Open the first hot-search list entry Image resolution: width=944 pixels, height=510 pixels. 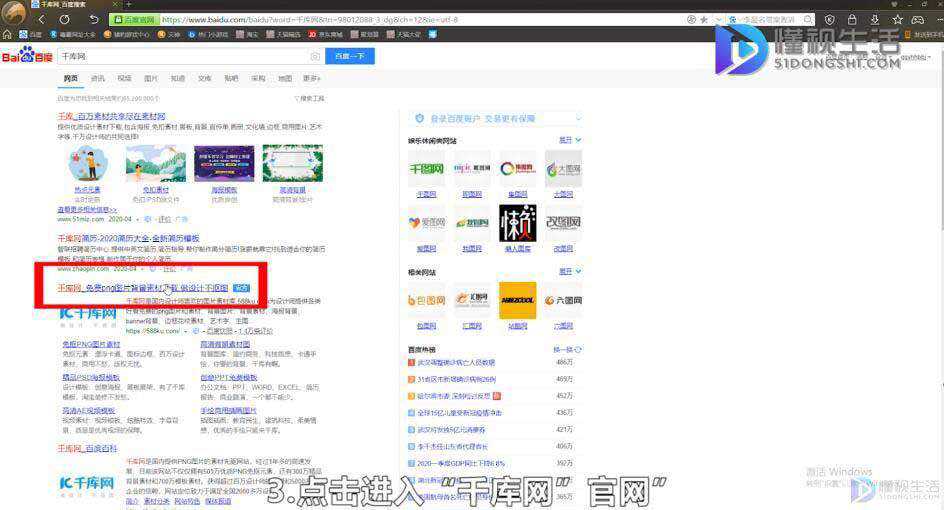[456, 362]
